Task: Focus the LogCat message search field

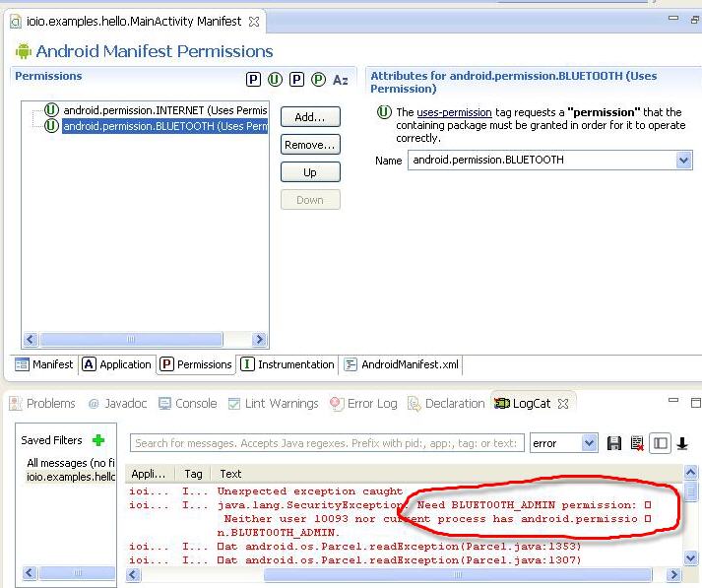Action: [327, 443]
